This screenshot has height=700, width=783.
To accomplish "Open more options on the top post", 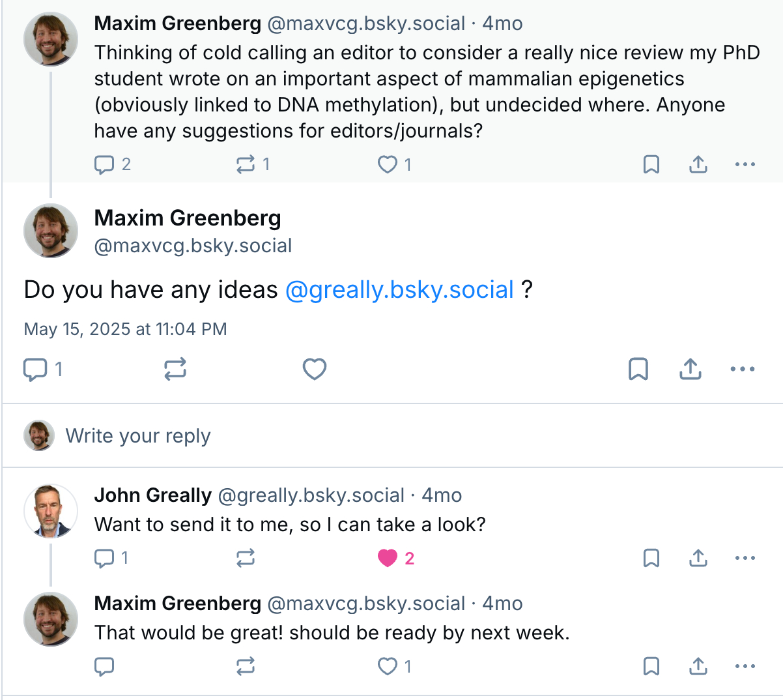I will (745, 164).
